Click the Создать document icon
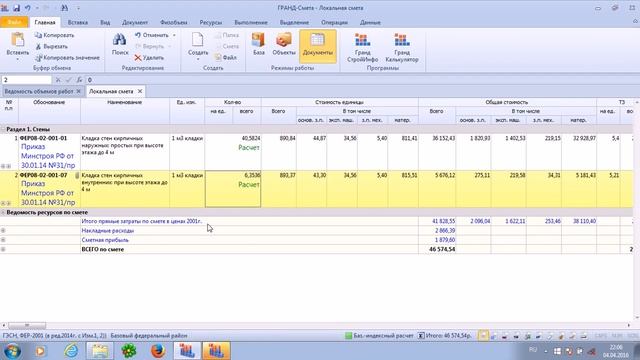This screenshot has height=360, width=640. (x=198, y=40)
